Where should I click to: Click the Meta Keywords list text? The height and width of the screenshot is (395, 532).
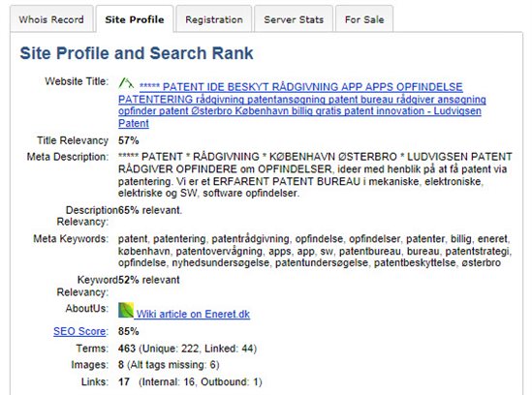315,251
